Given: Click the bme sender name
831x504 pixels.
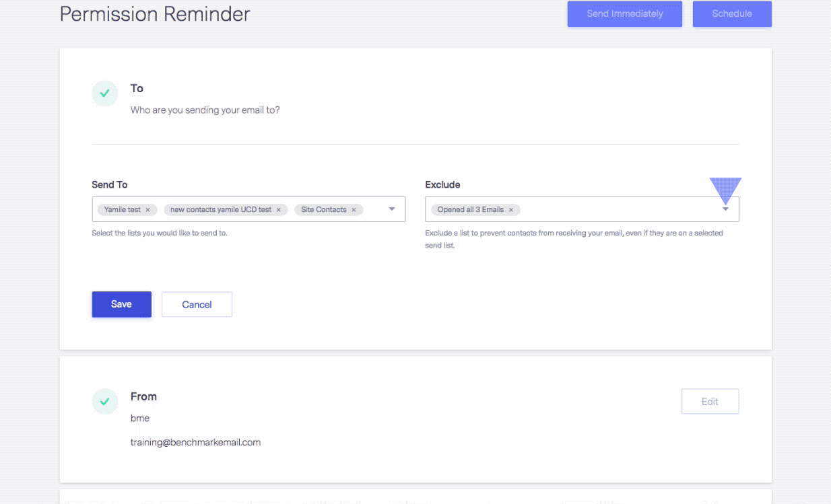Looking at the screenshot, I should tap(140, 418).
